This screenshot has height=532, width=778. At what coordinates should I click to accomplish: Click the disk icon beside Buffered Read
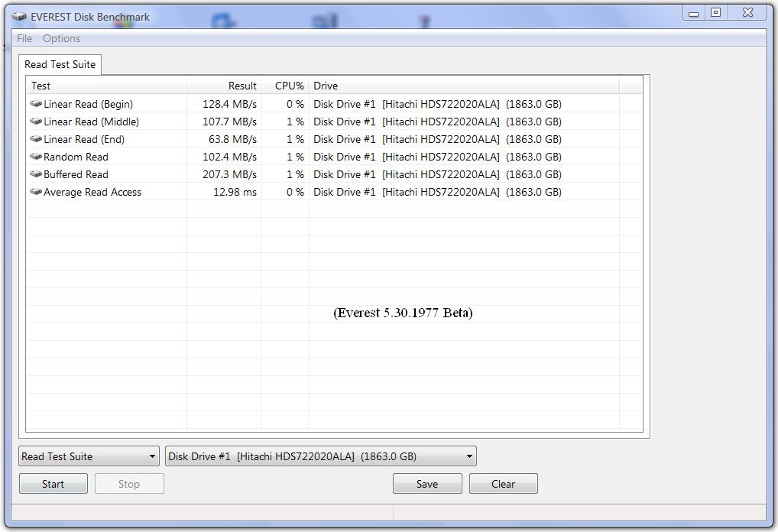tap(36, 174)
